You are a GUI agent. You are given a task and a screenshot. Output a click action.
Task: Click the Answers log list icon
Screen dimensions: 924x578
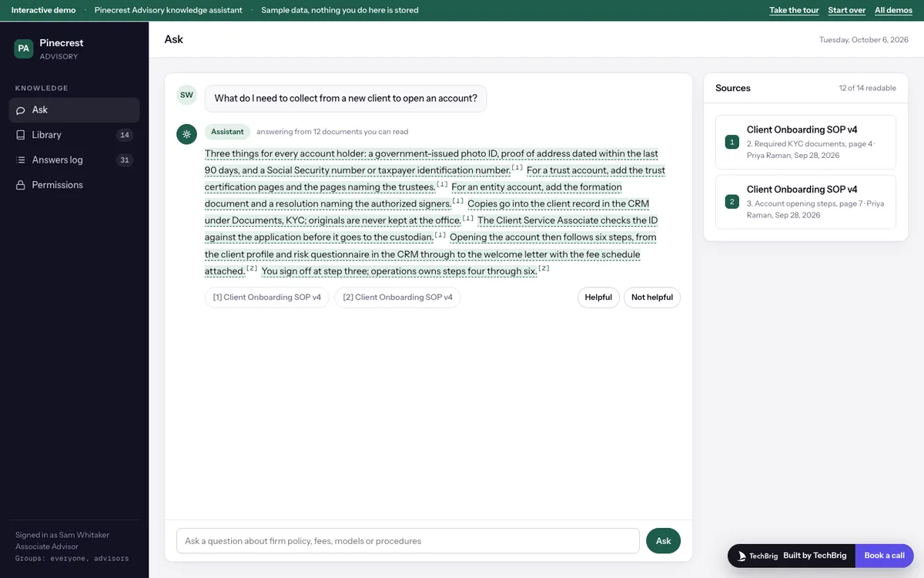click(21, 160)
